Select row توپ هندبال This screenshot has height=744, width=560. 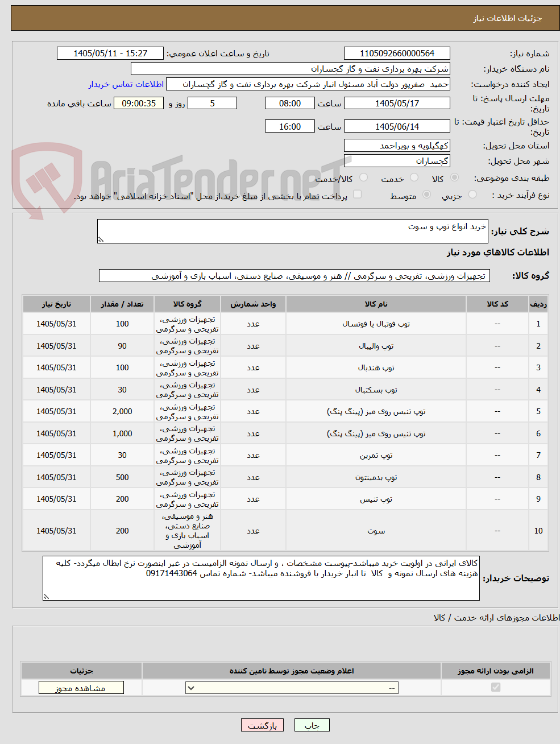pos(285,367)
